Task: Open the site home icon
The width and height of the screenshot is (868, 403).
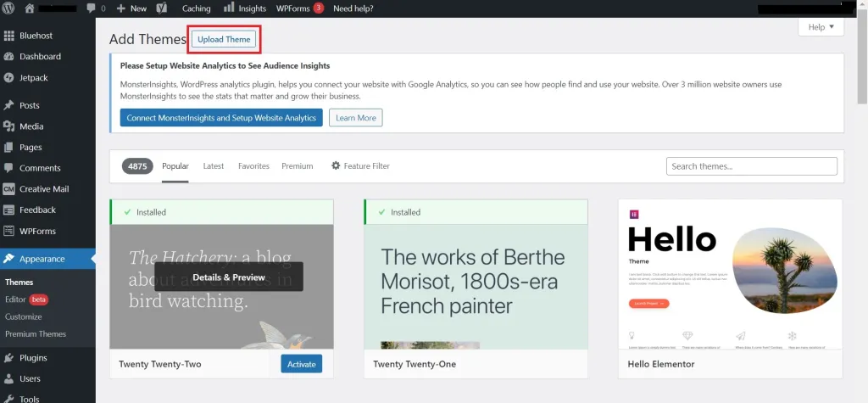Action: tap(30, 8)
